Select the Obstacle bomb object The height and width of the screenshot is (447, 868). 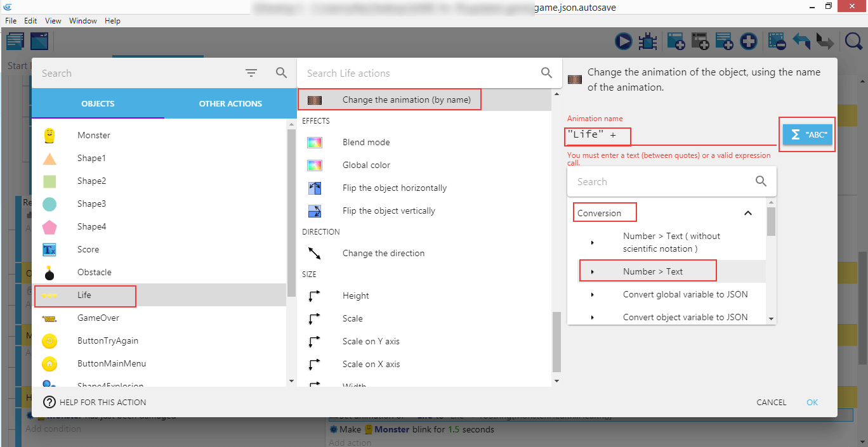point(49,273)
